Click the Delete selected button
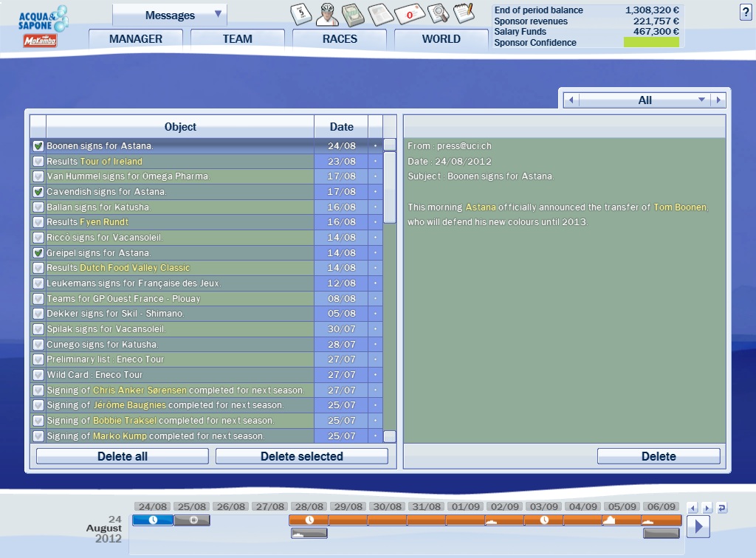Screen dimensions: 756x558 click(301, 456)
